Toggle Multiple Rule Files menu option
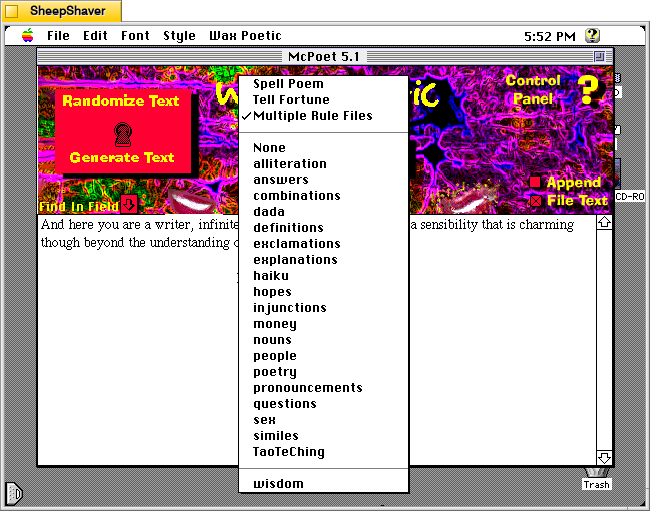 [x=323, y=116]
